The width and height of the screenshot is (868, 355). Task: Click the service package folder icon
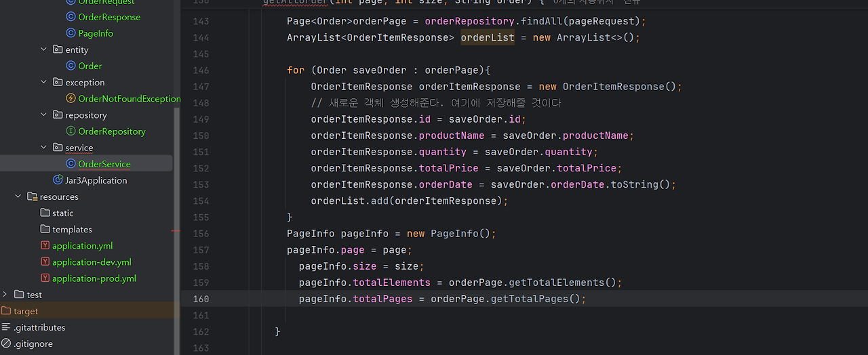(58, 147)
